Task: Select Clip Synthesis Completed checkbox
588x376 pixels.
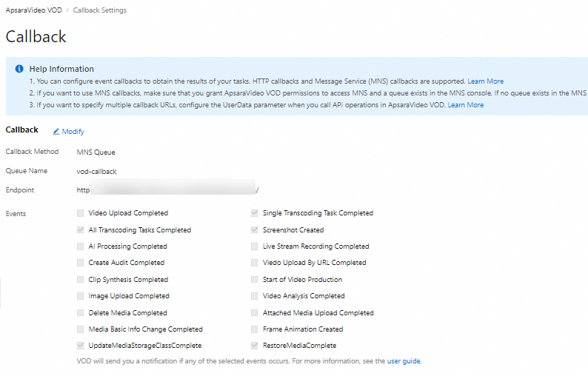Action: [x=80, y=280]
